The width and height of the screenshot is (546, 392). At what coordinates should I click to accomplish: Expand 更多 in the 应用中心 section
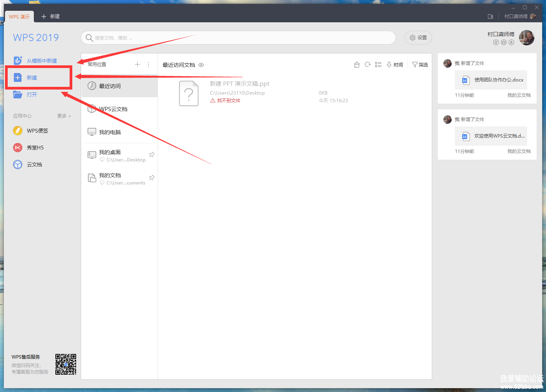64,116
